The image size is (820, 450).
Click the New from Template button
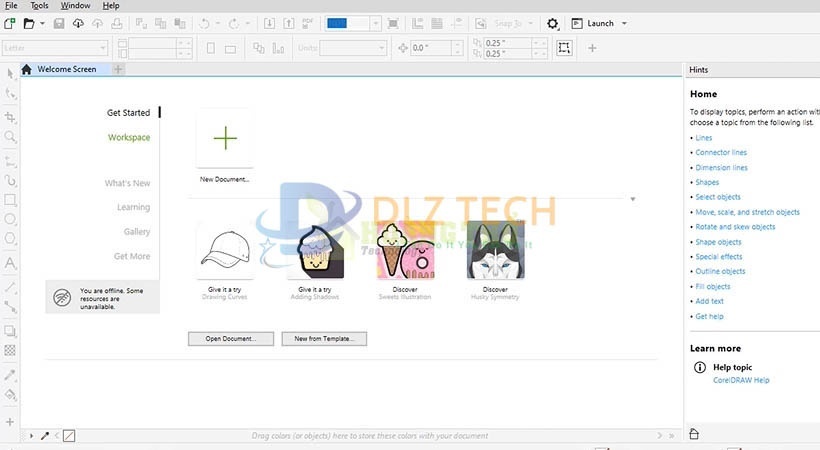coord(325,339)
